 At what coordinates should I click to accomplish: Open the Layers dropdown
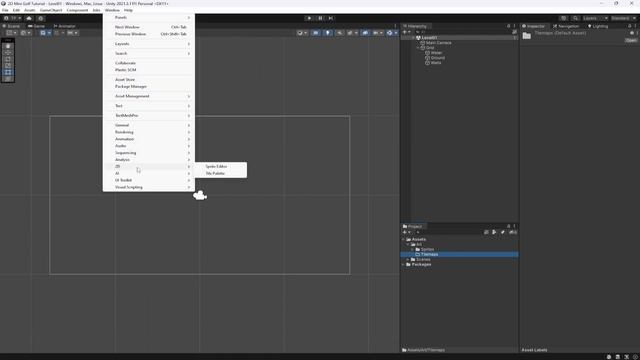[x=595, y=18]
